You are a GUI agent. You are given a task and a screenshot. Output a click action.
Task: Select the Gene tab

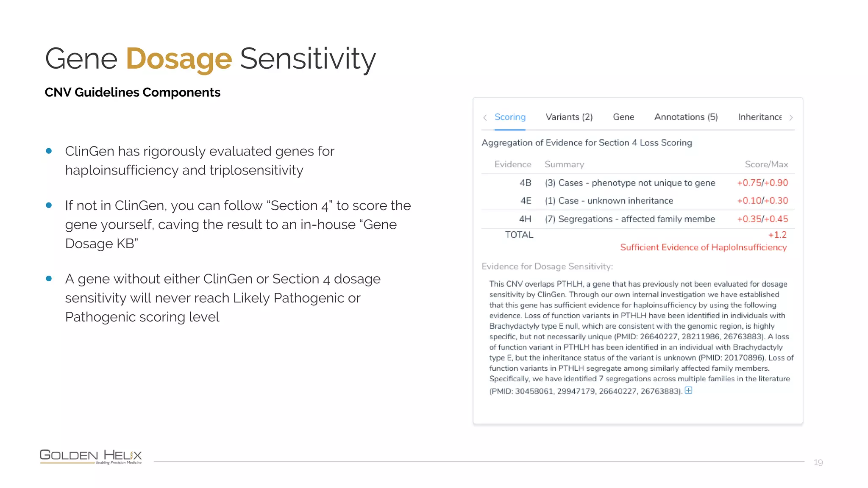(623, 117)
